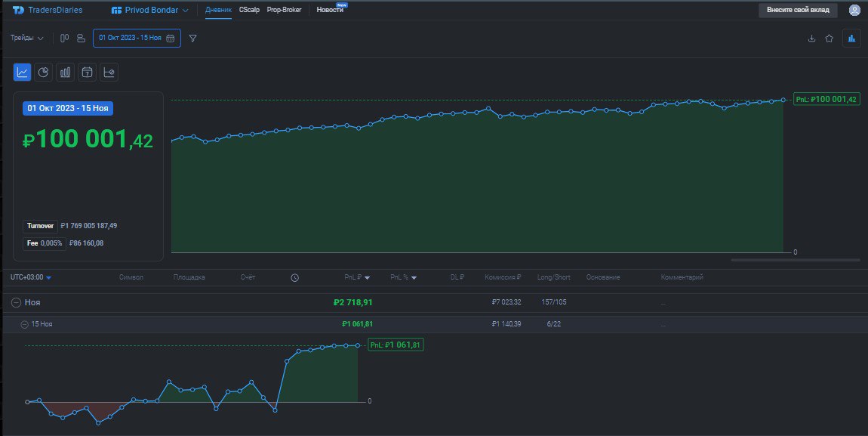Collapse the 15 Ноя day row
Screen dimensions: 868x436
pos(24,325)
